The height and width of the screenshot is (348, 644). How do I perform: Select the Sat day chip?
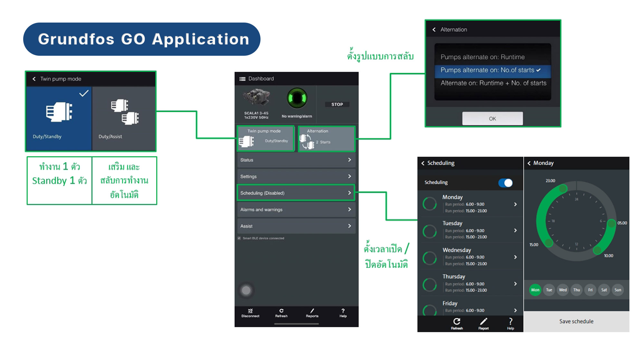pyautogui.click(x=604, y=290)
